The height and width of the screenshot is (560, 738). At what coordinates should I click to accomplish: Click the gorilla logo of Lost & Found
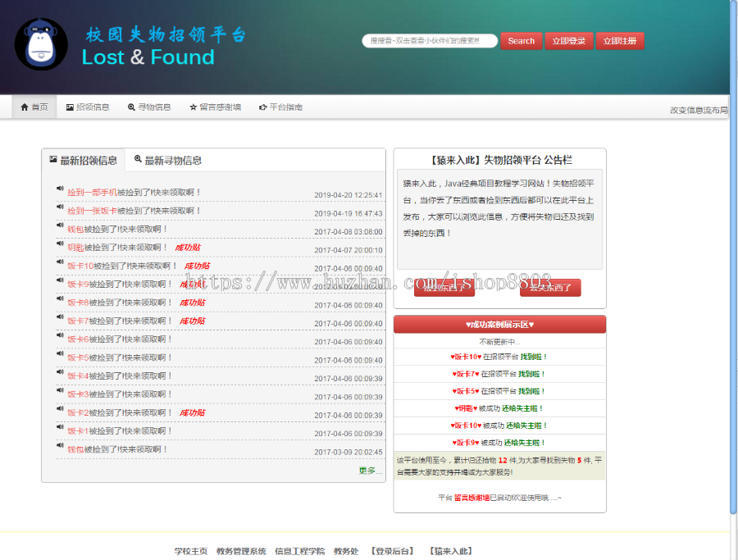pos(41,45)
